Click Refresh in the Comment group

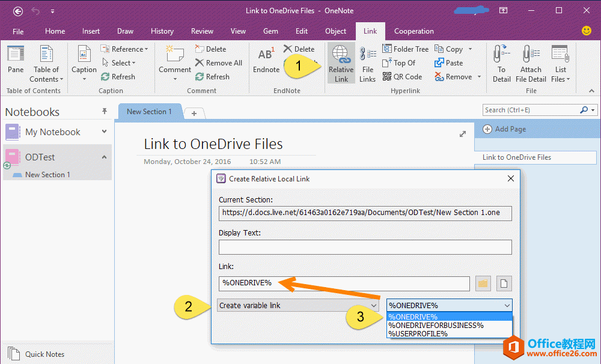(212, 77)
